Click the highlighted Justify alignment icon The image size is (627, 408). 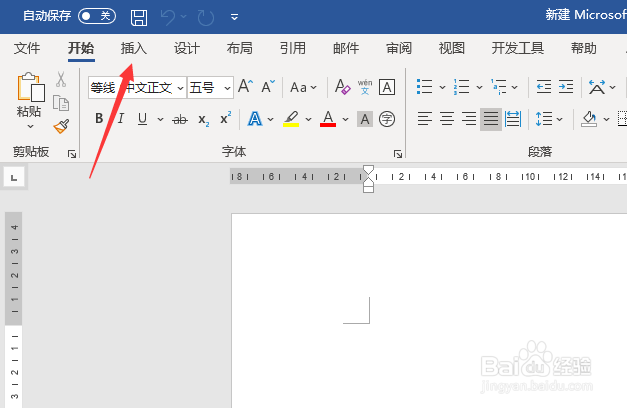click(491, 119)
